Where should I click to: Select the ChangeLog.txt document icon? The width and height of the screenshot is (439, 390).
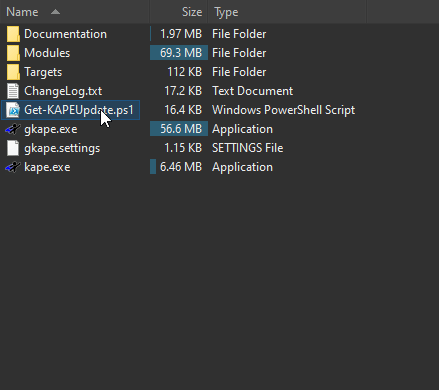[13, 91]
